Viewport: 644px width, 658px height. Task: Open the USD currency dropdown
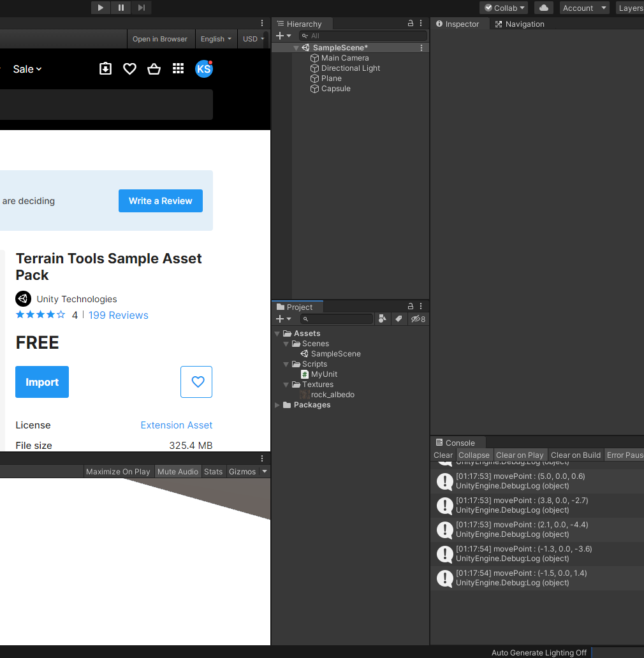(253, 39)
